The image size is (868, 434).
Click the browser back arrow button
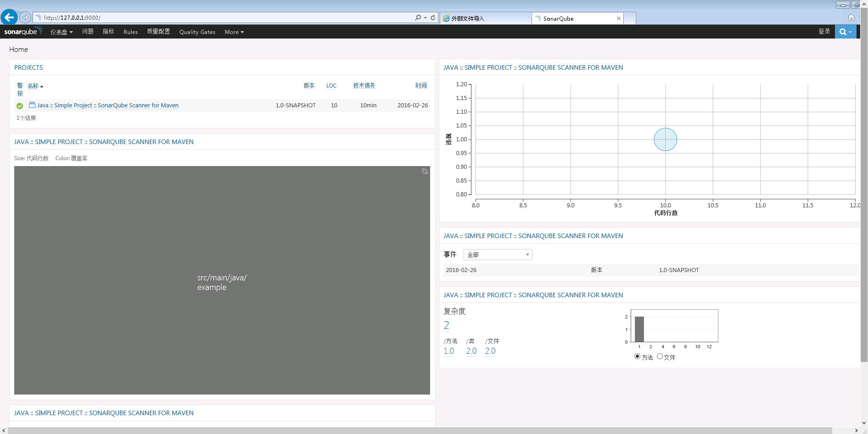[9, 17]
